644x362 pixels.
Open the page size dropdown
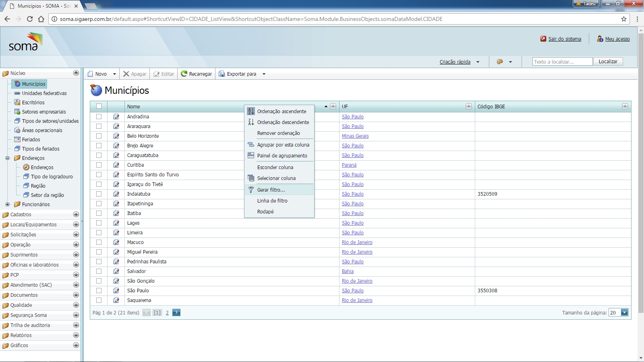625,312
